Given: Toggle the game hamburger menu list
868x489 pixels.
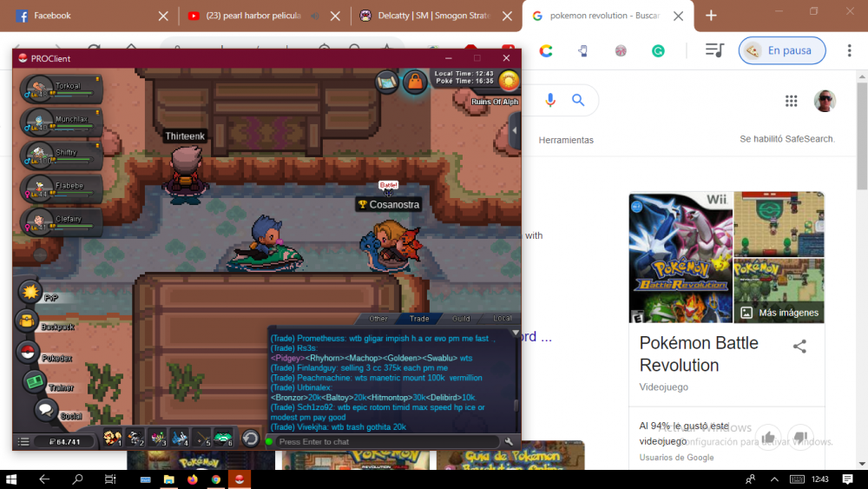Looking at the screenshot, I should (23, 442).
